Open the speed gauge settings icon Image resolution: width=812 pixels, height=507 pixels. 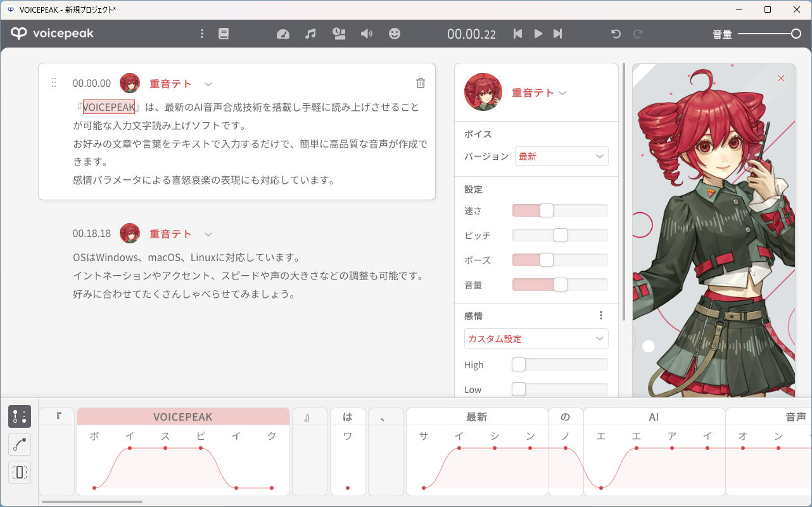pyautogui.click(x=283, y=34)
